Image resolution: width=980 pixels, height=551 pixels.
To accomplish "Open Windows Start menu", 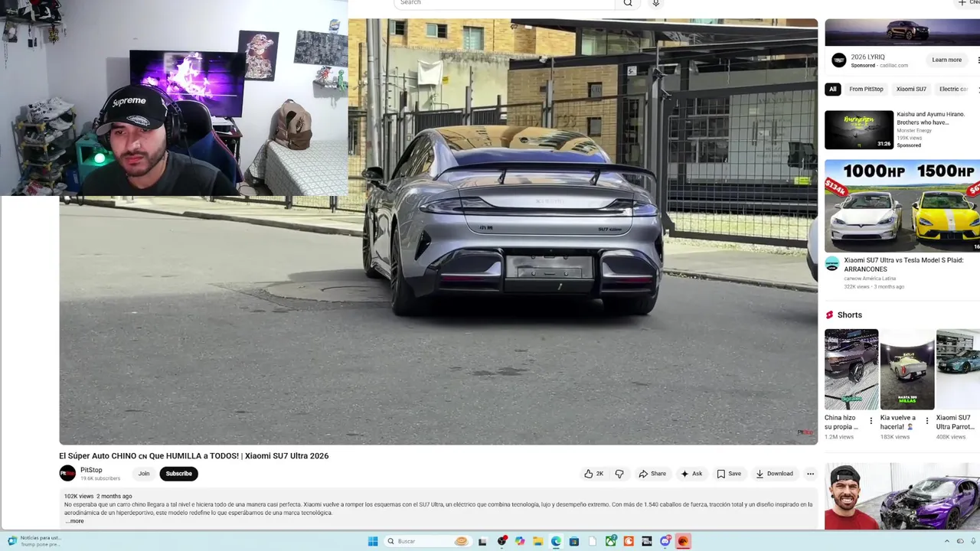I will 373,541.
